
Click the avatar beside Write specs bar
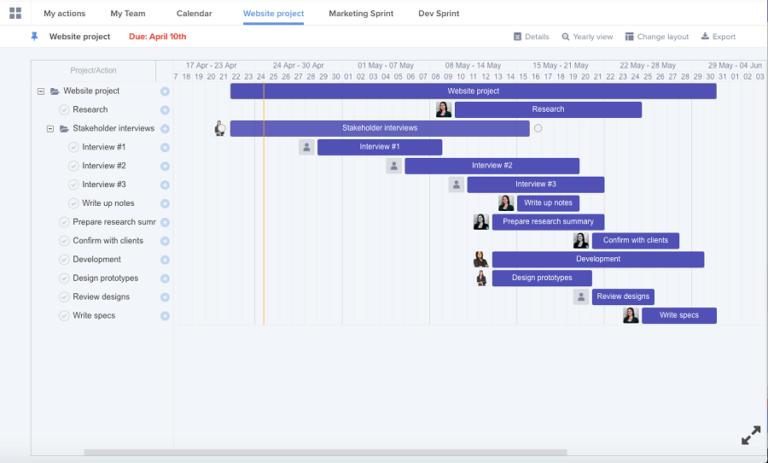(631, 316)
